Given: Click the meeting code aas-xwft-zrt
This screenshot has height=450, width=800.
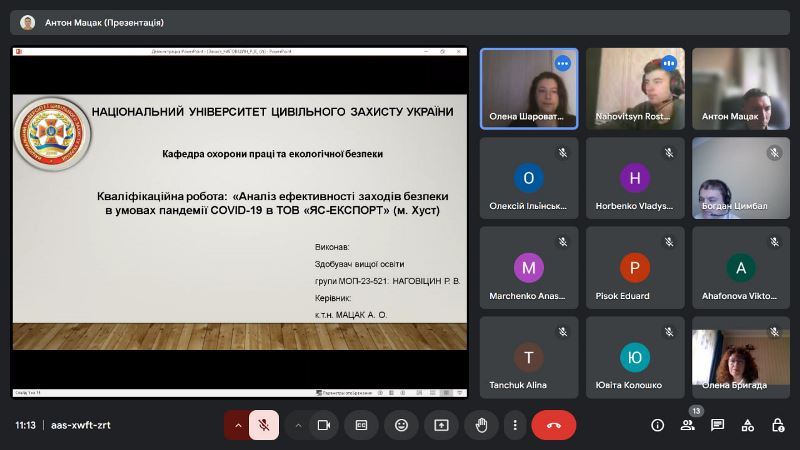Looking at the screenshot, I should click(81, 425).
